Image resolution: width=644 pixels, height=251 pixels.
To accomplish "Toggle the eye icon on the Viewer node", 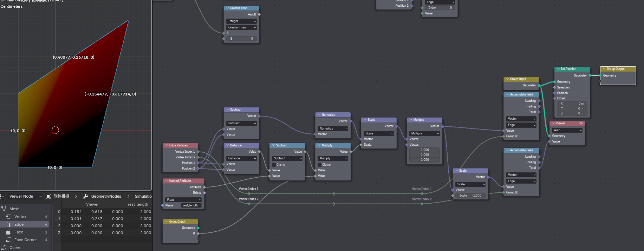I will click(x=581, y=123).
